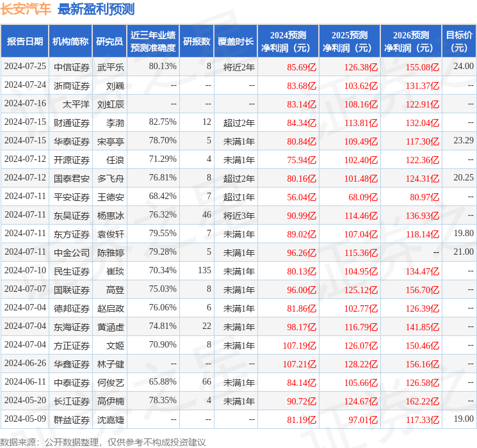Click accuracy value 82.75%
The image size is (477, 448).
click(163, 122)
